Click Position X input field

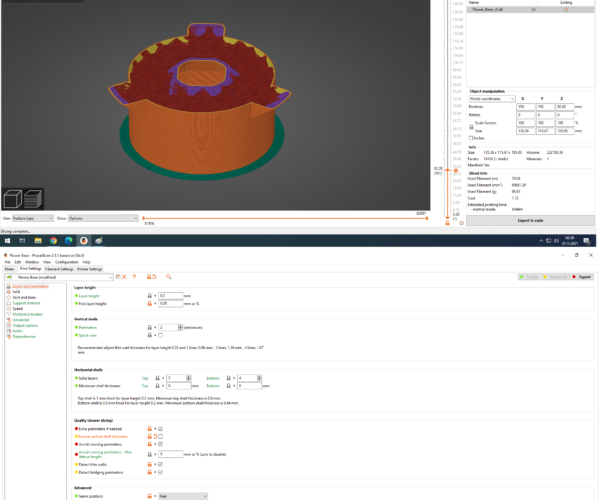(x=525, y=107)
